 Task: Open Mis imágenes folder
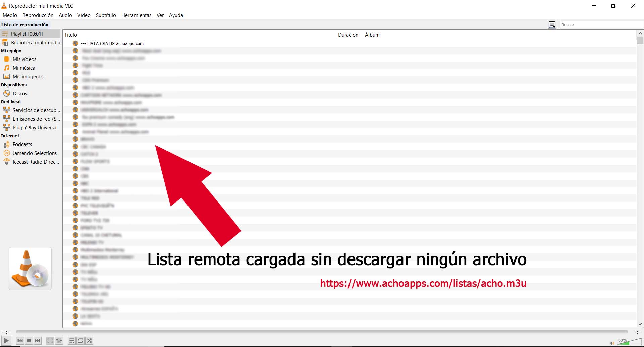[31, 76]
